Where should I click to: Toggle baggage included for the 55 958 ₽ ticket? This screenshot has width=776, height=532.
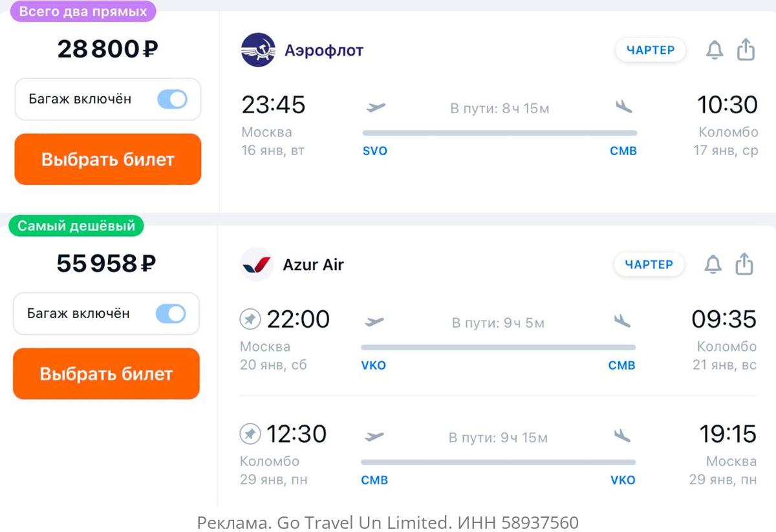coord(171,314)
